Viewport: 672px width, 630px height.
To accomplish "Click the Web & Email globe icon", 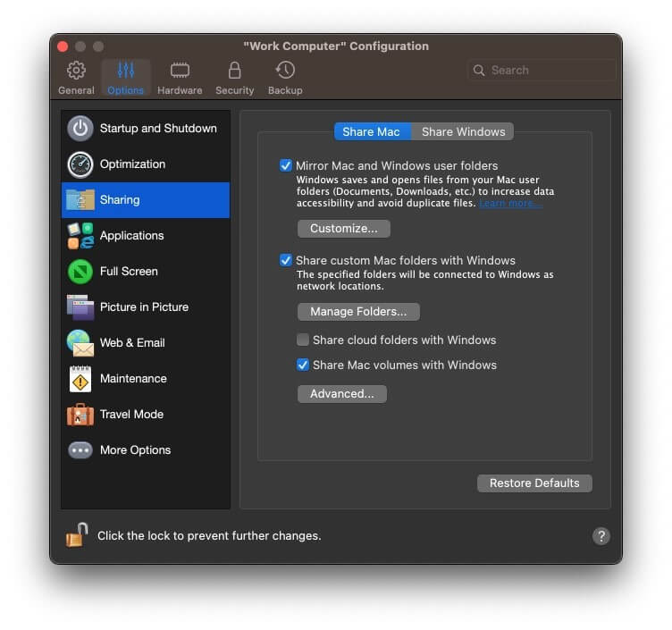I will coord(80,343).
